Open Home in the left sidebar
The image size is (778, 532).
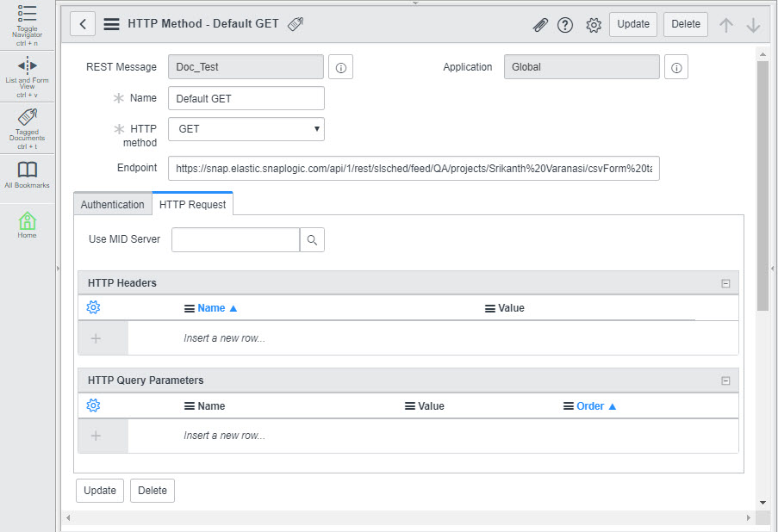[x=28, y=224]
